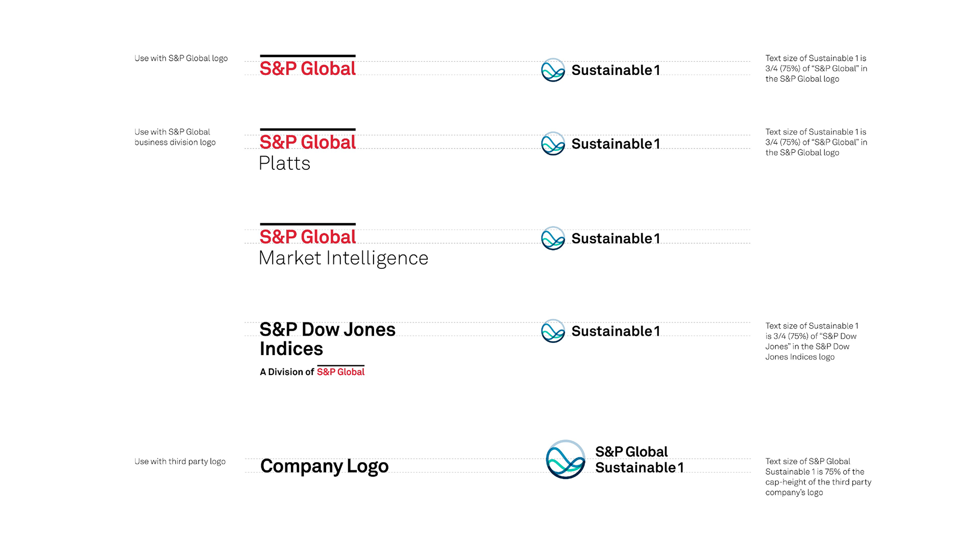The height and width of the screenshot is (551, 980).
Task: Click the wave icon in Dow Jones Indices row
Action: (x=553, y=331)
